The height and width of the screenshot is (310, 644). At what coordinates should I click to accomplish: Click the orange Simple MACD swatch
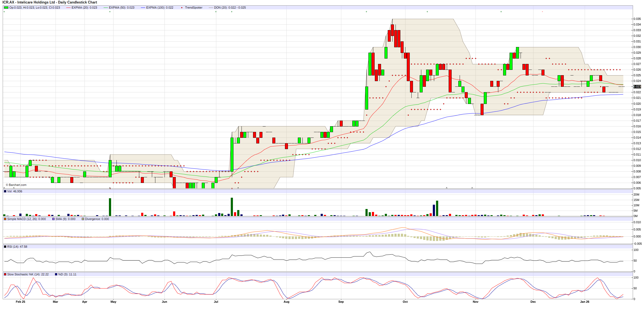pyautogui.click(x=5, y=219)
